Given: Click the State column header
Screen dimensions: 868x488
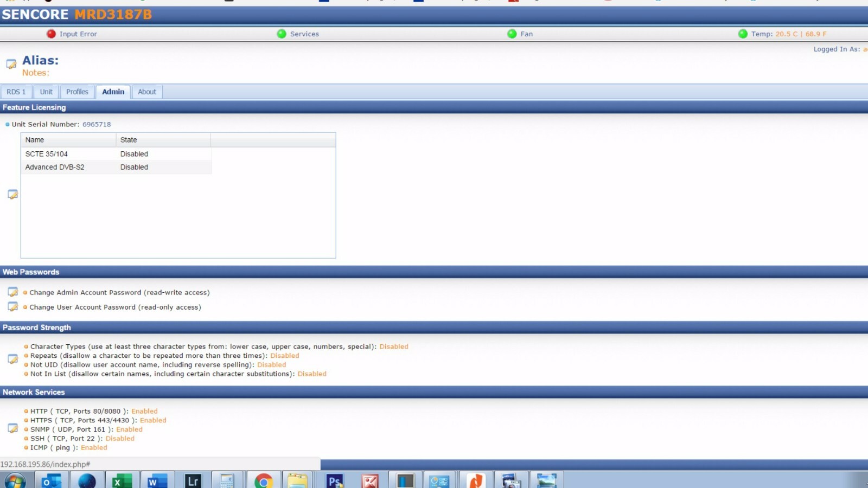Looking at the screenshot, I should 163,140.
